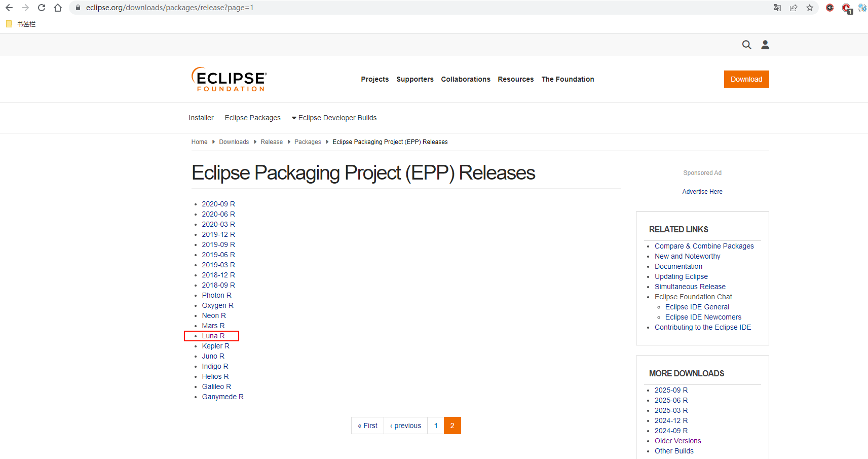
Task: Open the 2020-03 R release
Action: tap(218, 224)
